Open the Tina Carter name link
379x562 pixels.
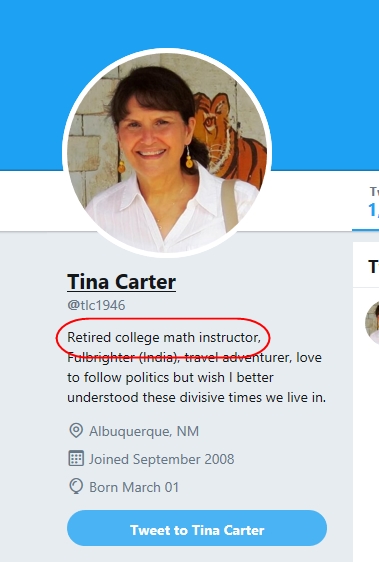coord(121,282)
